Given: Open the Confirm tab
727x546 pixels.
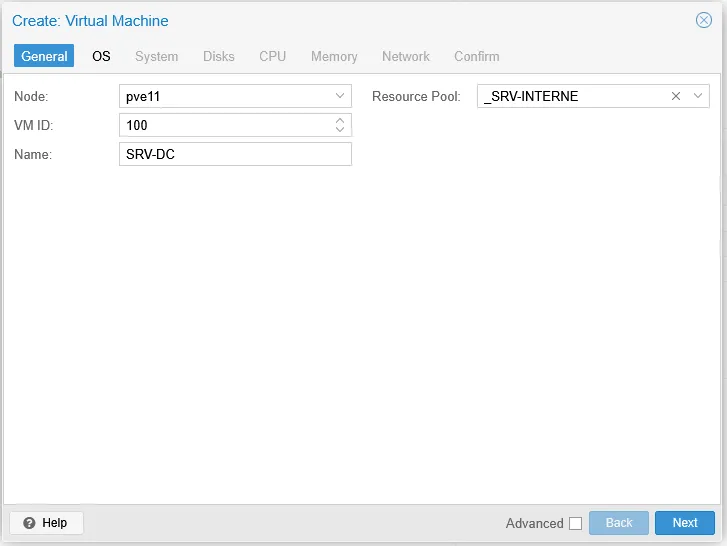Looking at the screenshot, I should [476, 56].
